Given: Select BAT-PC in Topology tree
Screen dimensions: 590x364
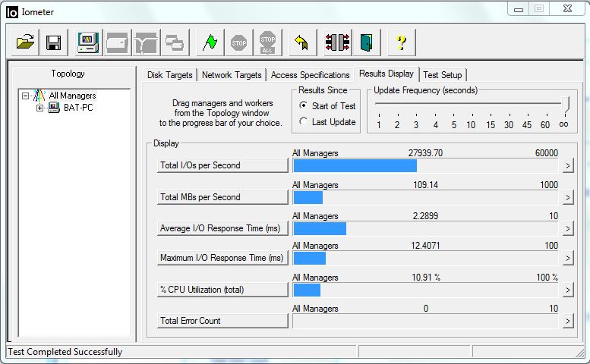Looking at the screenshot, I should pyautogui.click(x=78, y=108).
